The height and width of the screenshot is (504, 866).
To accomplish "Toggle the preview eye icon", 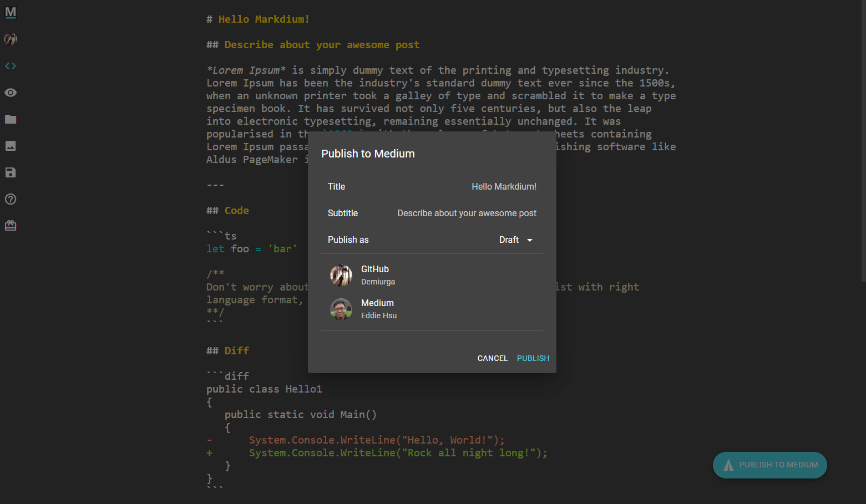I will click(11, 93).
